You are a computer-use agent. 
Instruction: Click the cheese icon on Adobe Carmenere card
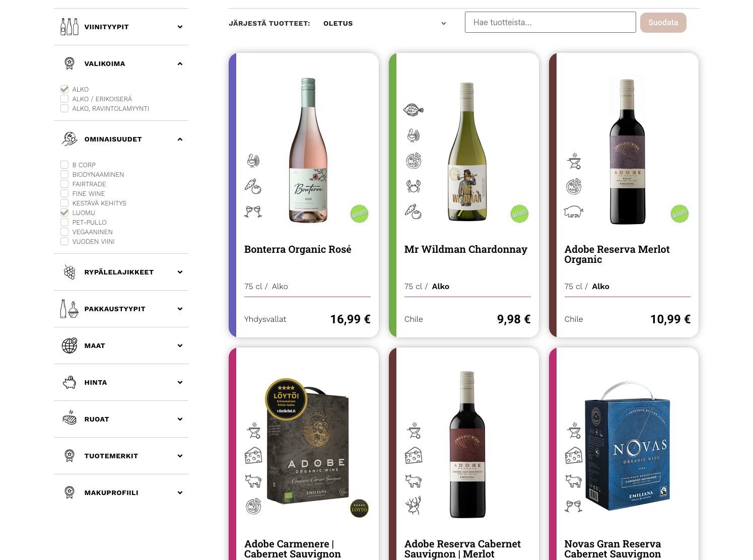[x=253, y=455]
